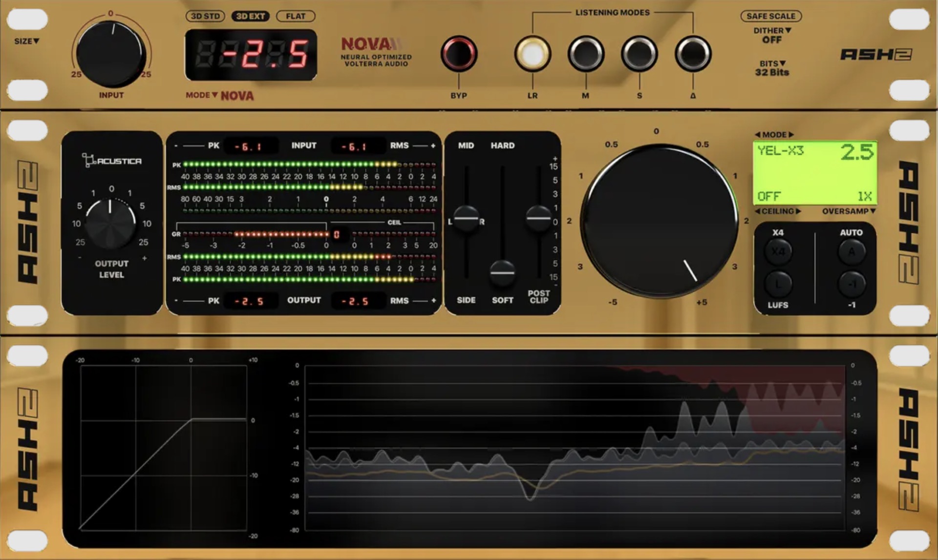
Task: Click the GR meter value display
Action: pos(337,235)
